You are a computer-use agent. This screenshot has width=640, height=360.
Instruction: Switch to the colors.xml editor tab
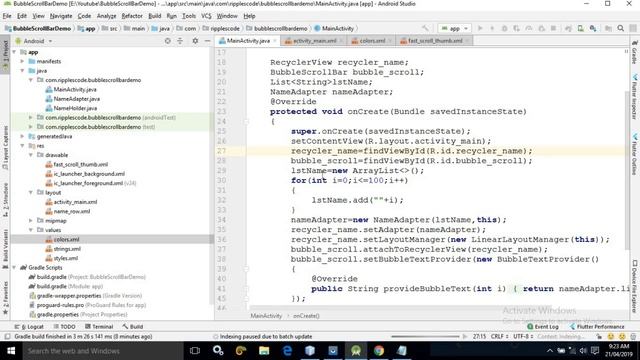371,41
